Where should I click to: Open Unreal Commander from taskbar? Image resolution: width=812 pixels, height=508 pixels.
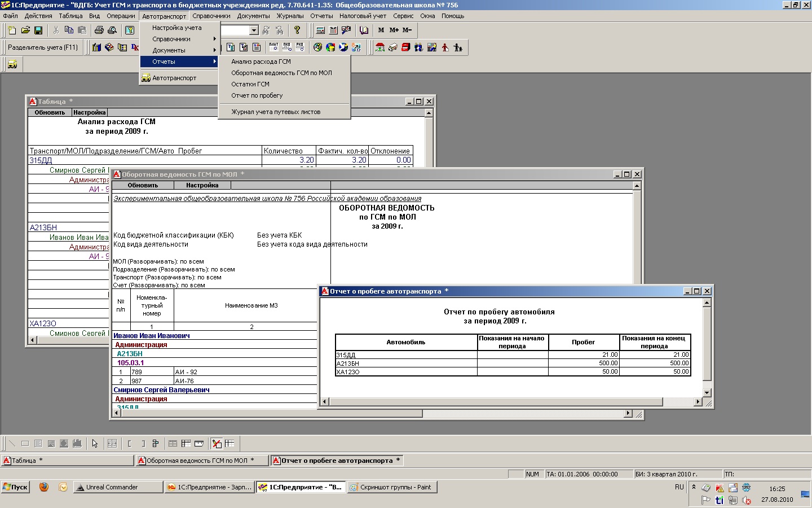click(x=117, y=487)
